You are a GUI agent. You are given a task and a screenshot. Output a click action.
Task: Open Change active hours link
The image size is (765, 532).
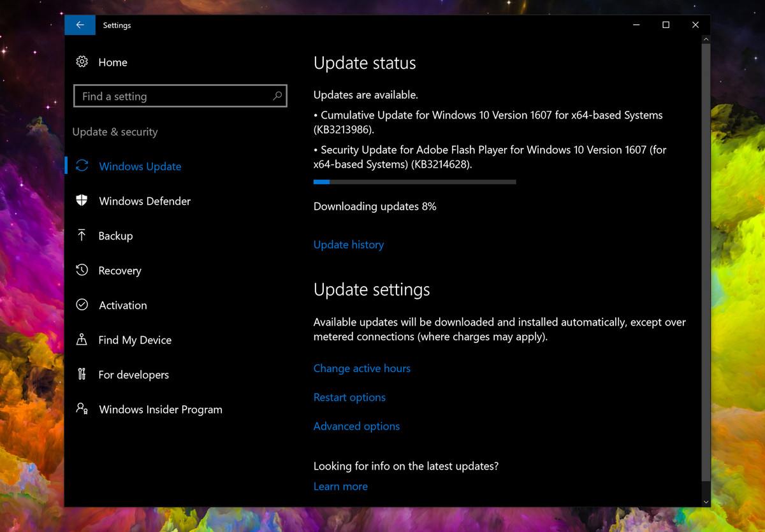click(x=361, y=368)
